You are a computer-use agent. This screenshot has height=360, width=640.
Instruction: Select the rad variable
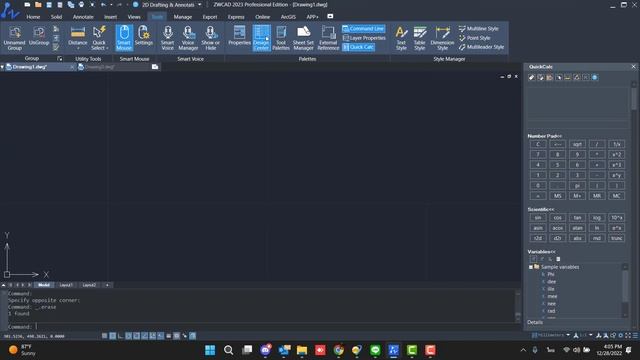click(x=551, y=311)
